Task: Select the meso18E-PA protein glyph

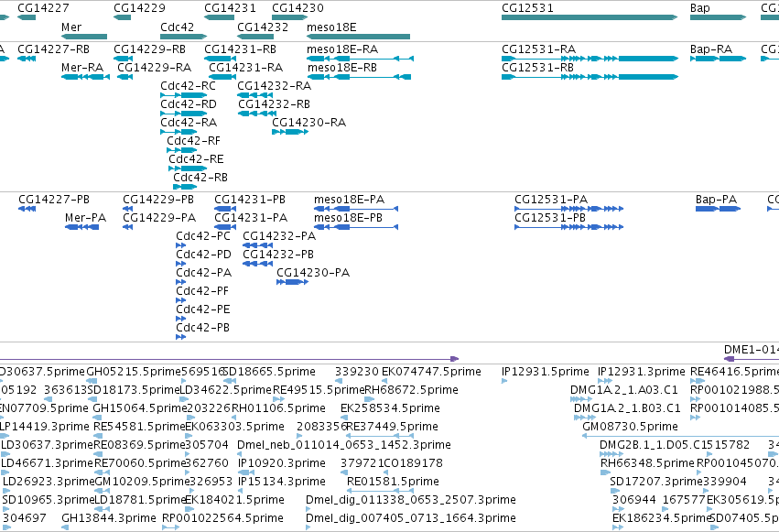Action: pyautogui.click(x=356, y=209)
